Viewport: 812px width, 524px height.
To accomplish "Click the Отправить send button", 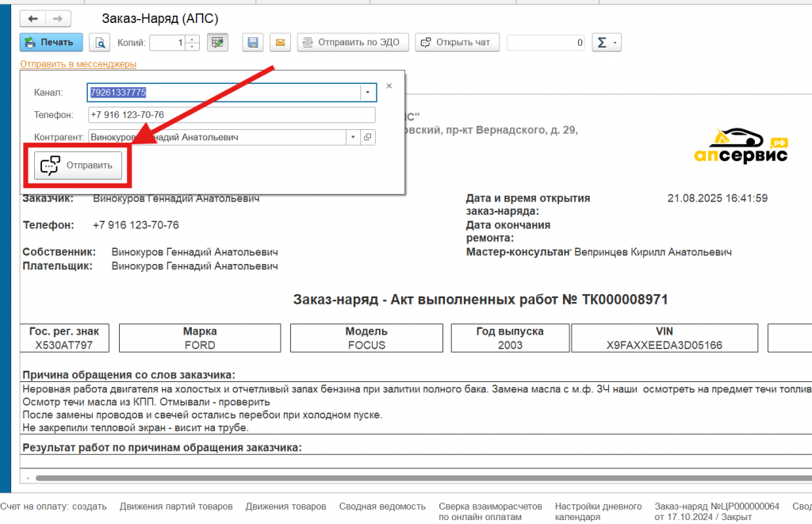I will point(78,166).
